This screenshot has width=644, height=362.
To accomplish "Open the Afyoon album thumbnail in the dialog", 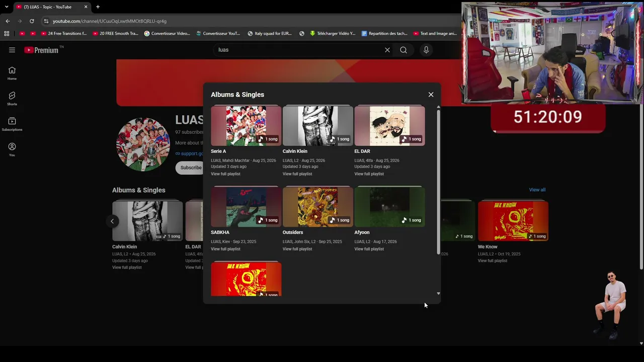I will (389, 207).
